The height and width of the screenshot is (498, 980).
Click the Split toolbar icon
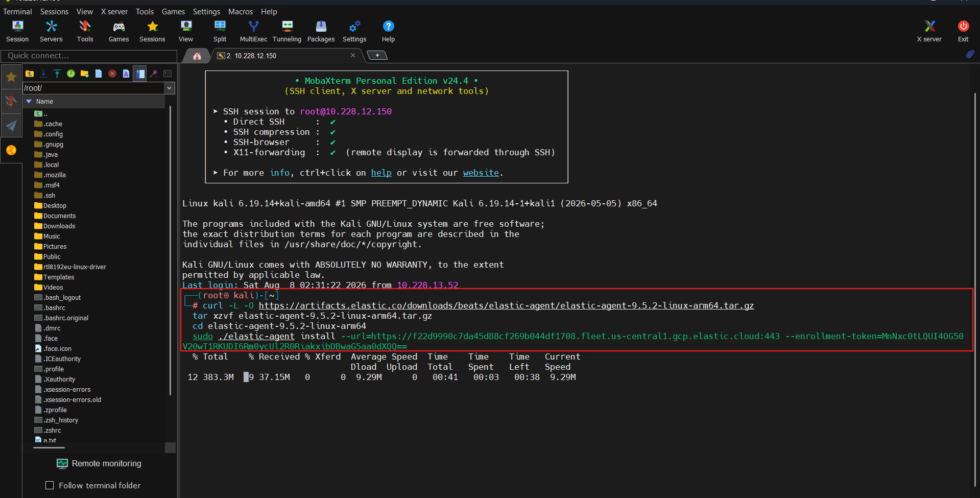[220, 31]
